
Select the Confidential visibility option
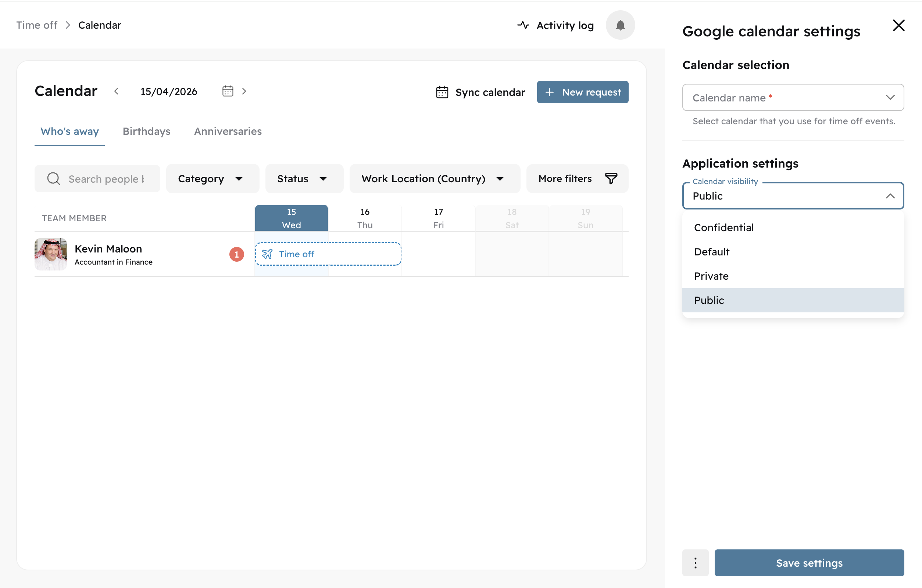pyautogui.click(x=723, y=227)
